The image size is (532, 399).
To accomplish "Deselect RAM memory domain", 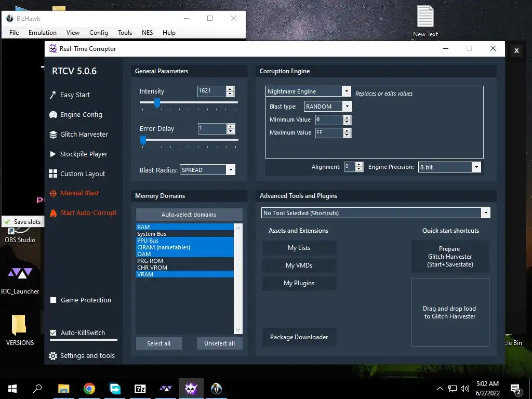I will (x=185, y=227).
